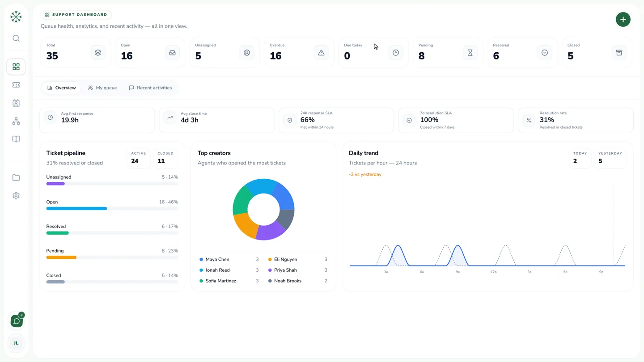Image resolution: width=644 pixels, height=362 pixels.
Task: Click the Avg first response card
Action: (97, 120)
